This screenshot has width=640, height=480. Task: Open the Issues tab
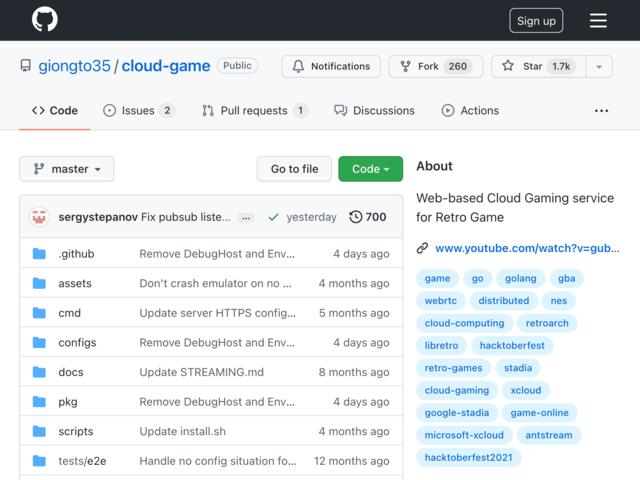(x=139, y=111)
